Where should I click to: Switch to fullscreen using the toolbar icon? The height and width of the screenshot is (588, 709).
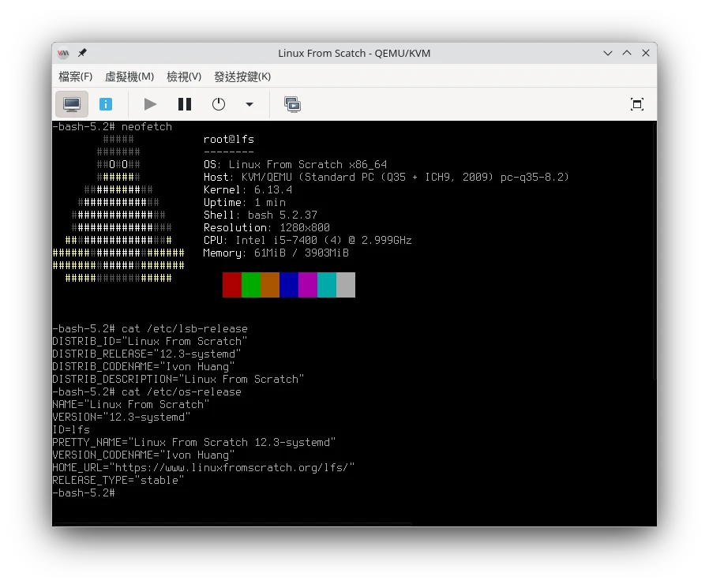(636, 104)
